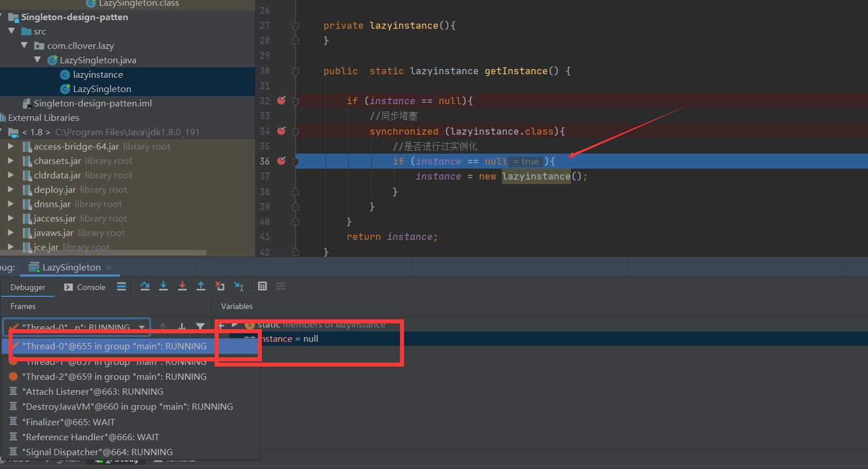The height and width of the screenshot is (469, 868).
Task: Expand the javaws.jar library node
Action: (x=10, y=232)
